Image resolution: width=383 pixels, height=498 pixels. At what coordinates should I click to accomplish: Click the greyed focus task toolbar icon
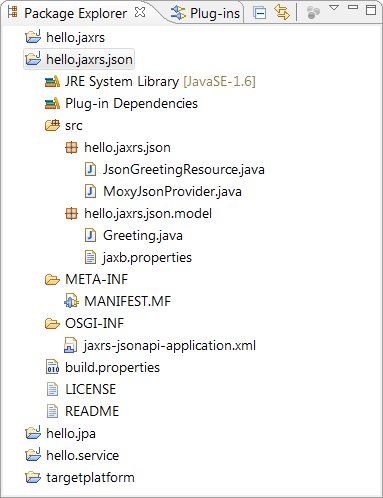coord(313,13)
